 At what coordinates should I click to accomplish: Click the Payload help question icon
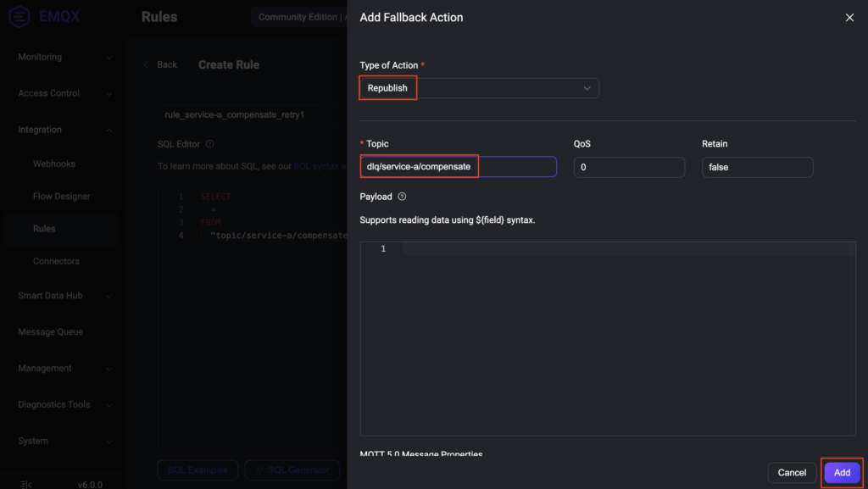pos(402,197)
